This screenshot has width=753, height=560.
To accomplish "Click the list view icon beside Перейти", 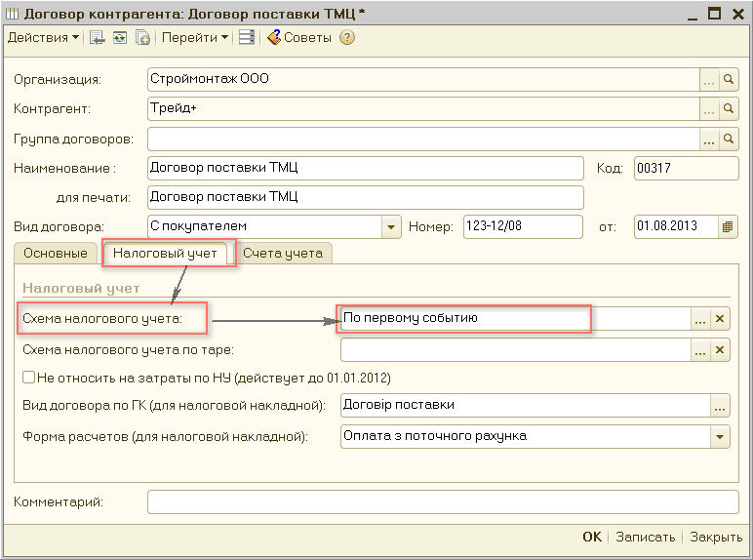I will tap(246, 38).
